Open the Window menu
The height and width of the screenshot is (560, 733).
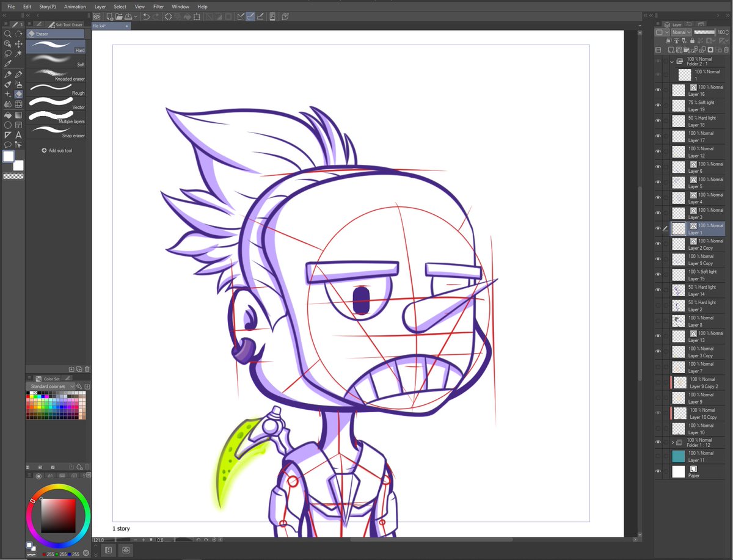pyautogui.click(x=180, y=6)
